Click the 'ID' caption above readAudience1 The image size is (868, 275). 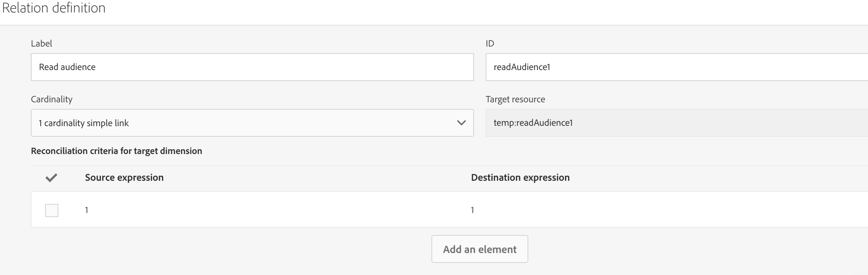pyautogui.click(x=490, y=44)
